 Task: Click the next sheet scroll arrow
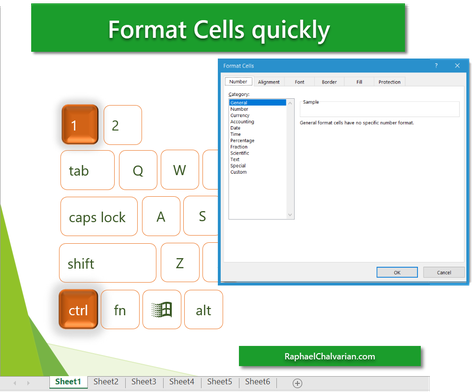click(x=28, y=383)
